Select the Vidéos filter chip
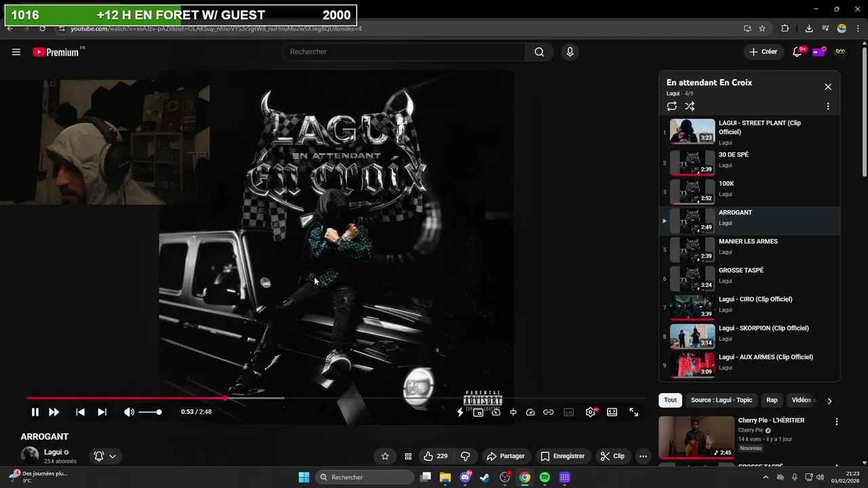868x488 pixels. [802, 400]
